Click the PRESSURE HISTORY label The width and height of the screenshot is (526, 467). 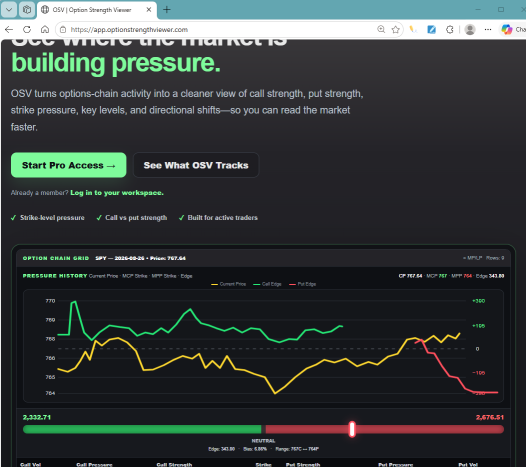pyautogui.click(x=55, y=276)
